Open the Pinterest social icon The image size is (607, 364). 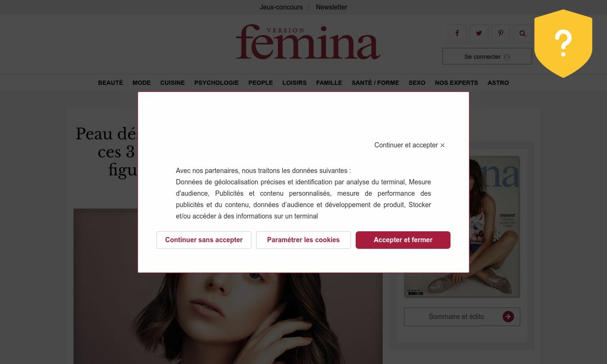pyautogui.click(x=501, y=34)
